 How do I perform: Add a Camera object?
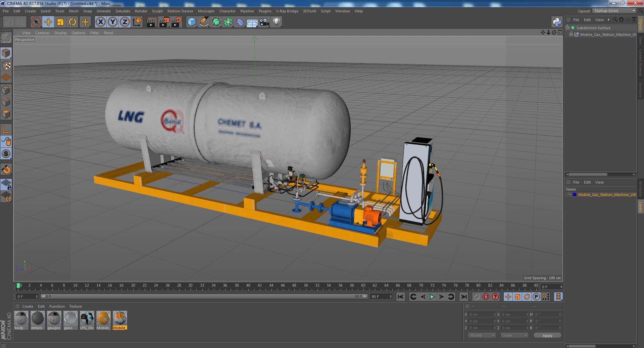coord(264,22)
